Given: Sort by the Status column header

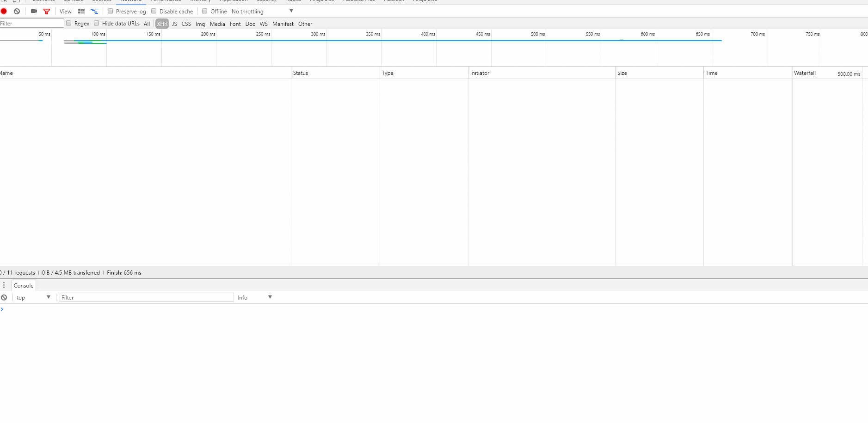Looking at the screenshot, I should [x=335, y=73].
